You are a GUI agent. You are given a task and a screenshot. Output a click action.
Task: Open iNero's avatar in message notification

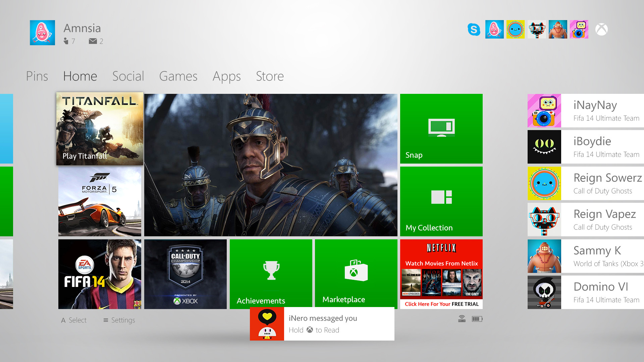[x=267, y=324]
